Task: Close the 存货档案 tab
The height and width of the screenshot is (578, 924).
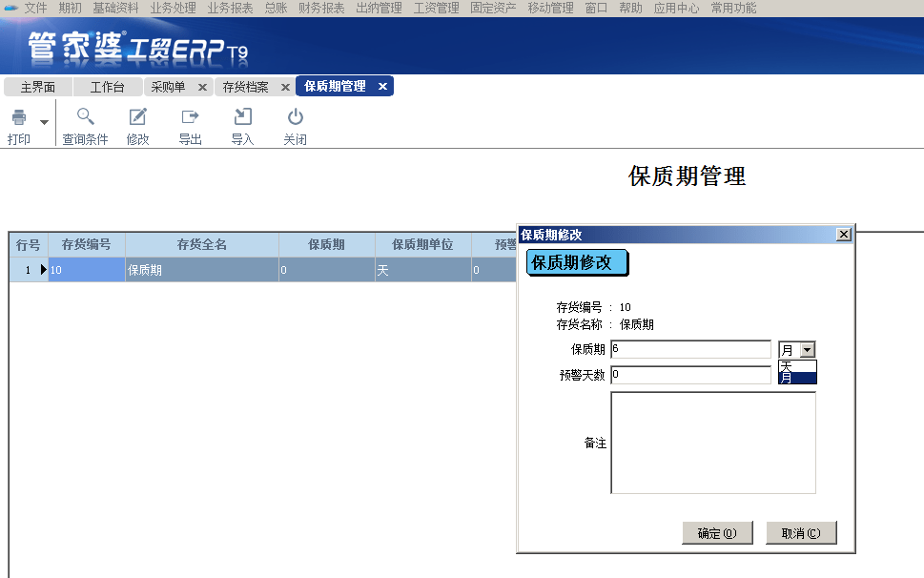Action: [x=284, y=87]
